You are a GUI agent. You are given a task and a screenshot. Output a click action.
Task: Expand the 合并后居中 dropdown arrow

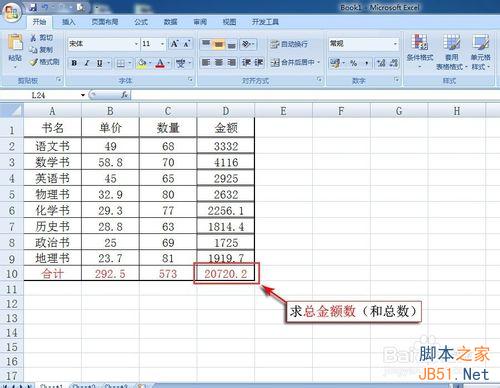(318, 62)
